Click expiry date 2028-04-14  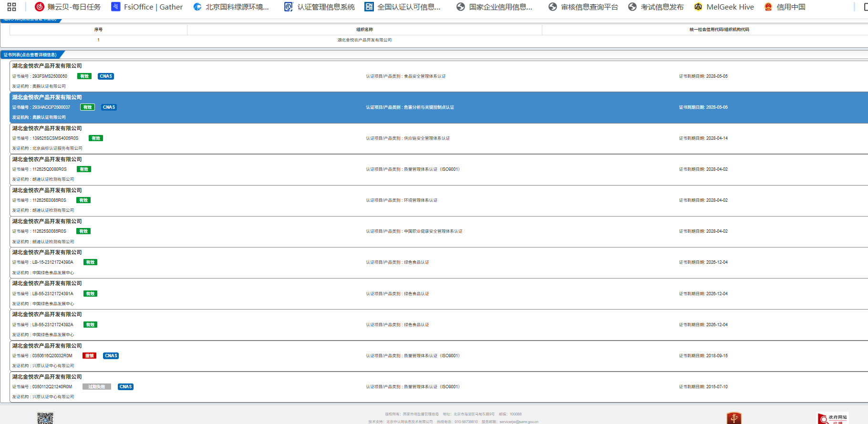tap(717, 138)
